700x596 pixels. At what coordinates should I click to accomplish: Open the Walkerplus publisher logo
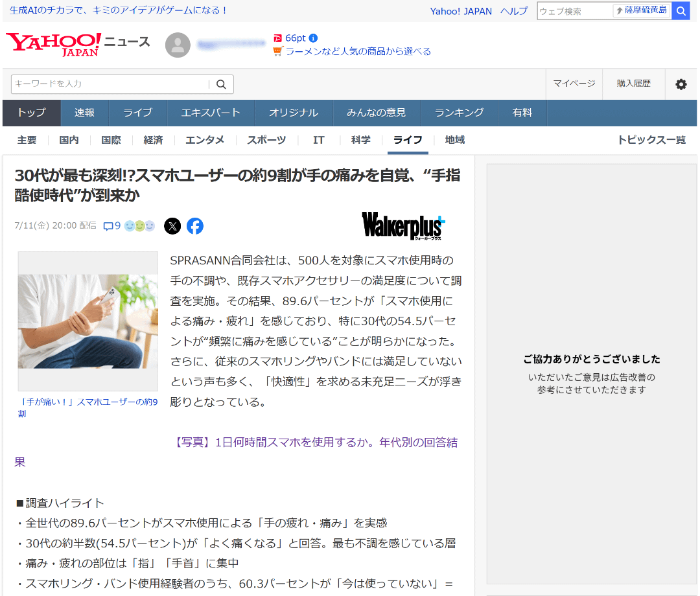click(403, 226)
